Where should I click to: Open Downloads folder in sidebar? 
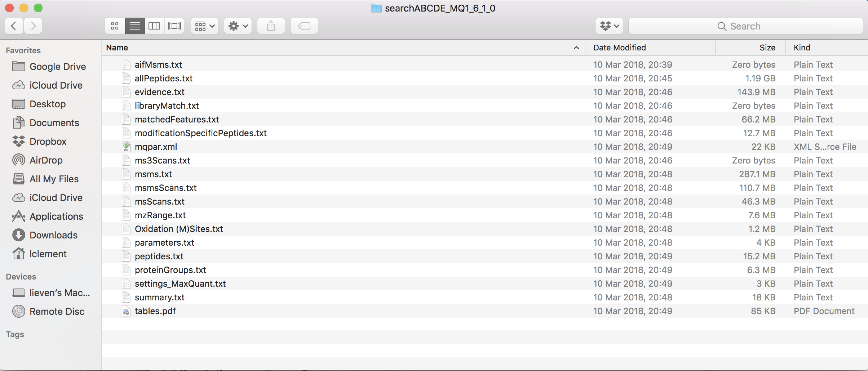[x=53, y=235]
